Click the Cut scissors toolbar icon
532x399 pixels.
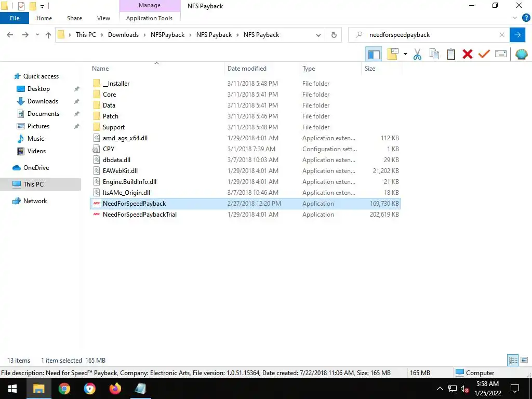click(x=417, y=54)
